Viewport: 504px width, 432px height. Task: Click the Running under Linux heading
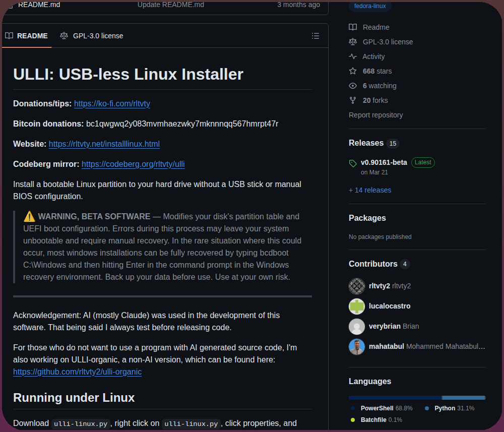pyautogui.click(x=74, y=398)
